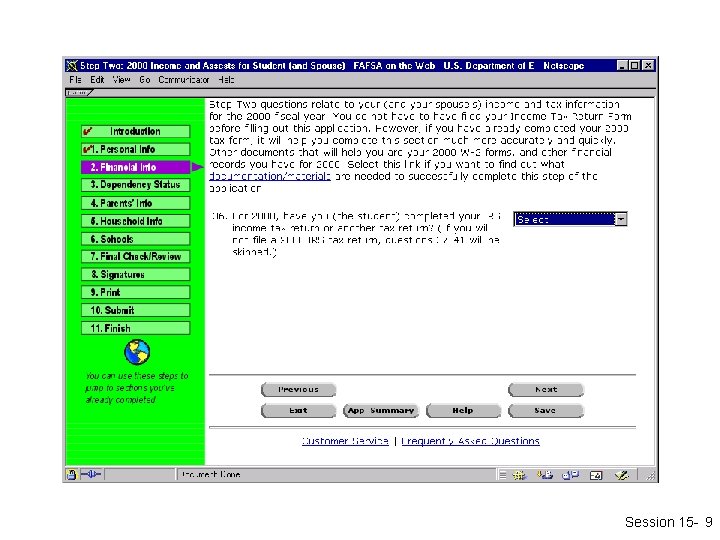
Task: Open step 6 Schools
Action: point(135,239)
